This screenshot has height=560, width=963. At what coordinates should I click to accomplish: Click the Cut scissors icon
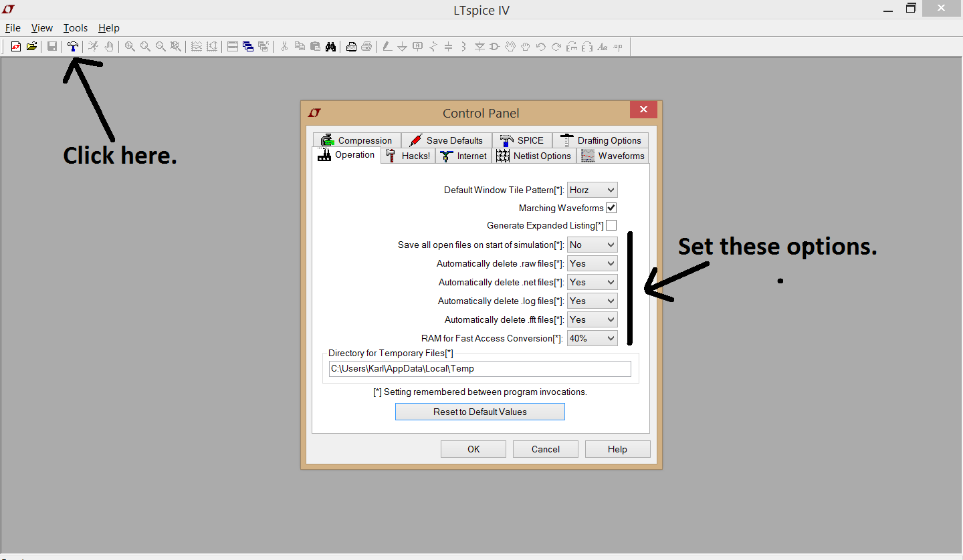[284, 46]
